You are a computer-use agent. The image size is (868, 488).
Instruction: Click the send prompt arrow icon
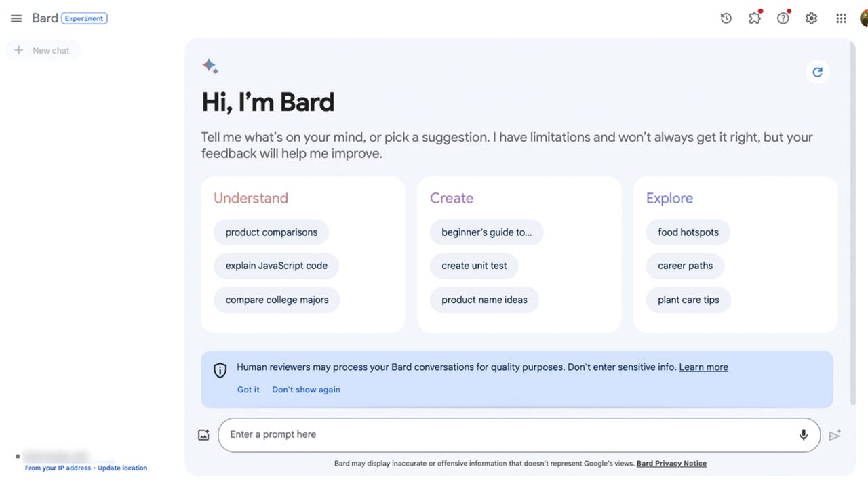(x=835, y=434)
